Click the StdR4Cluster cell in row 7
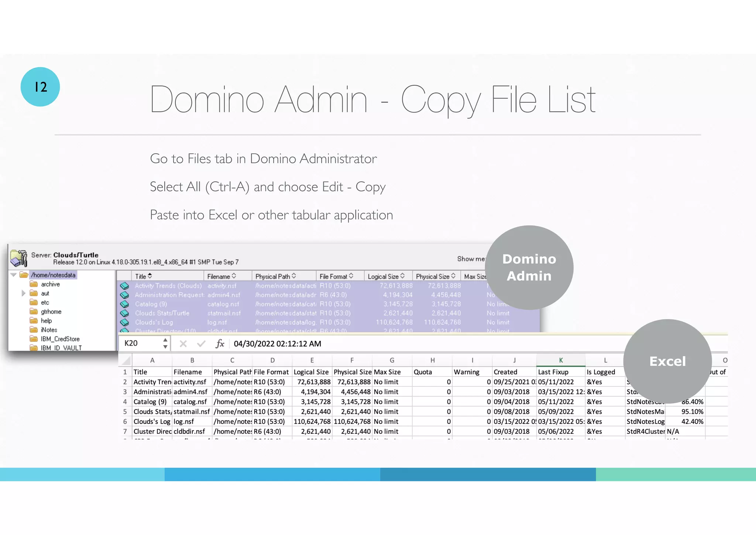Viewport: 756px width, 535px height. point(645,432)
